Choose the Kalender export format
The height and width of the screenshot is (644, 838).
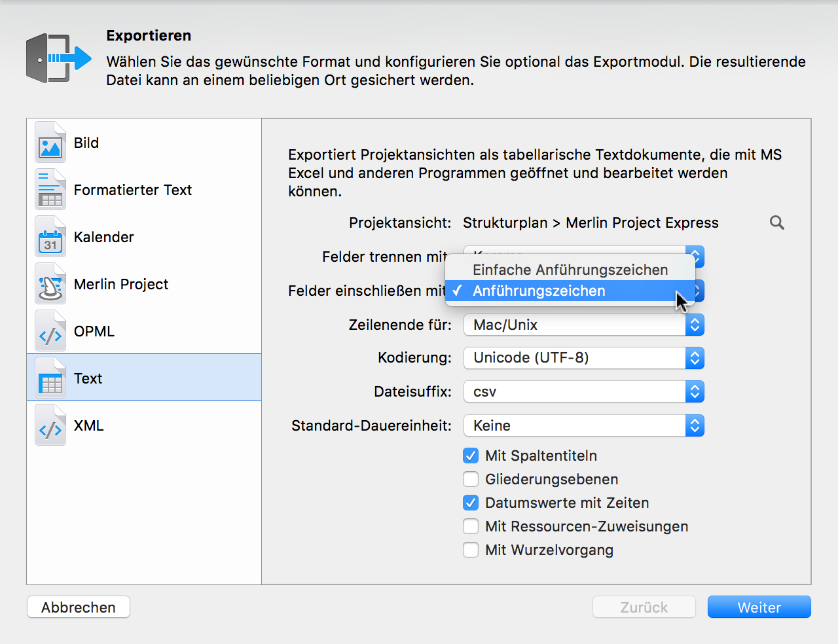[144, 237]
